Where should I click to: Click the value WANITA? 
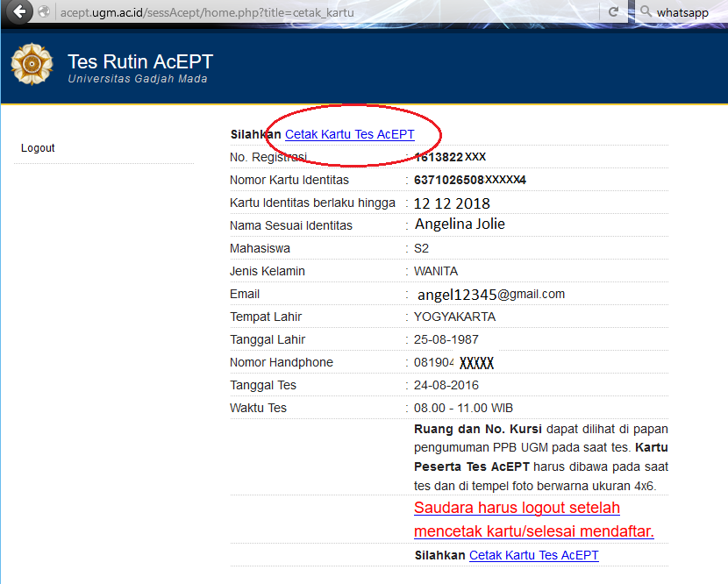[x=436, y=271]
